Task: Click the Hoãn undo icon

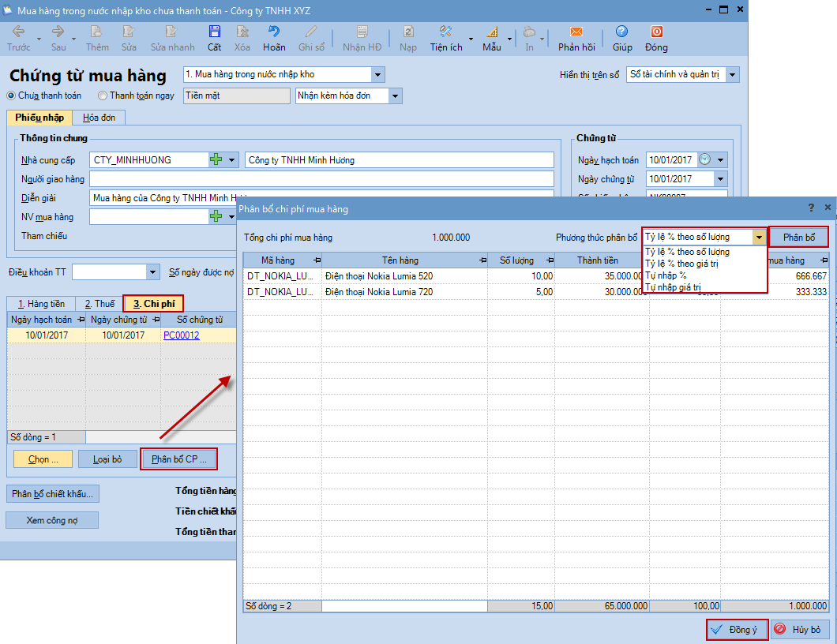Action: click(274, 32)
